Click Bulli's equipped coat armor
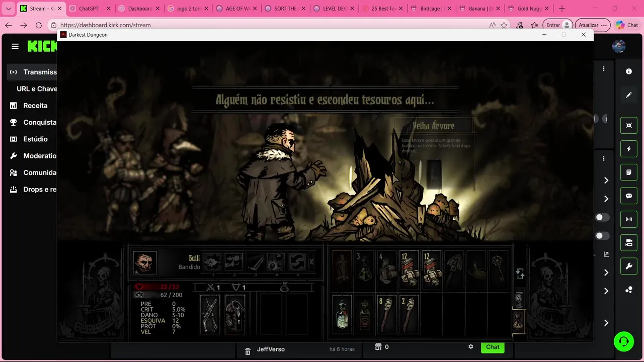This screenshot has height=362, width=644. coord(235,314)
